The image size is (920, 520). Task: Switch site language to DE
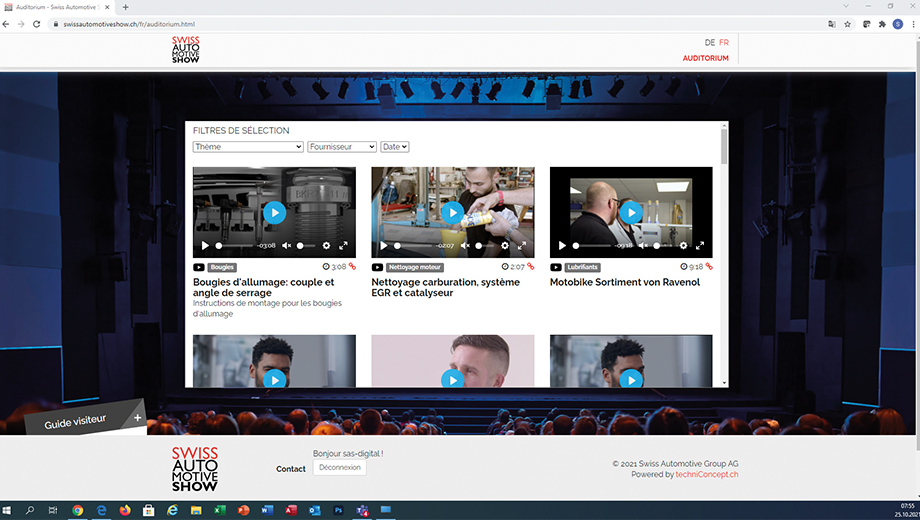[x=710, y=43]
